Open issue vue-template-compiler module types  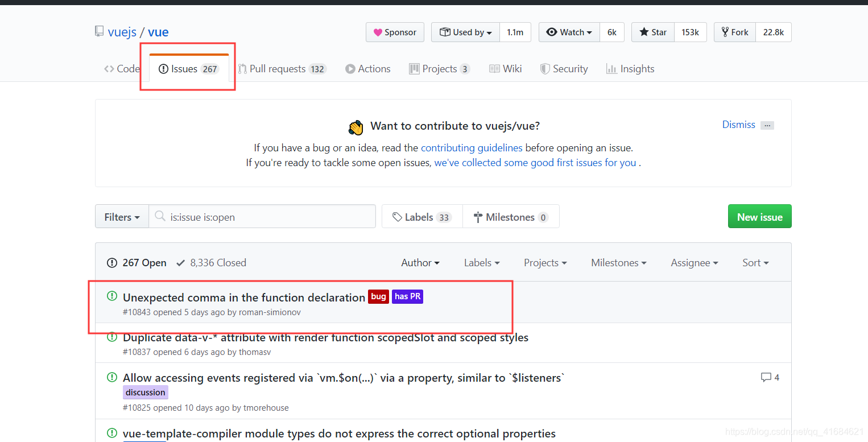click(x=339, y=433)
